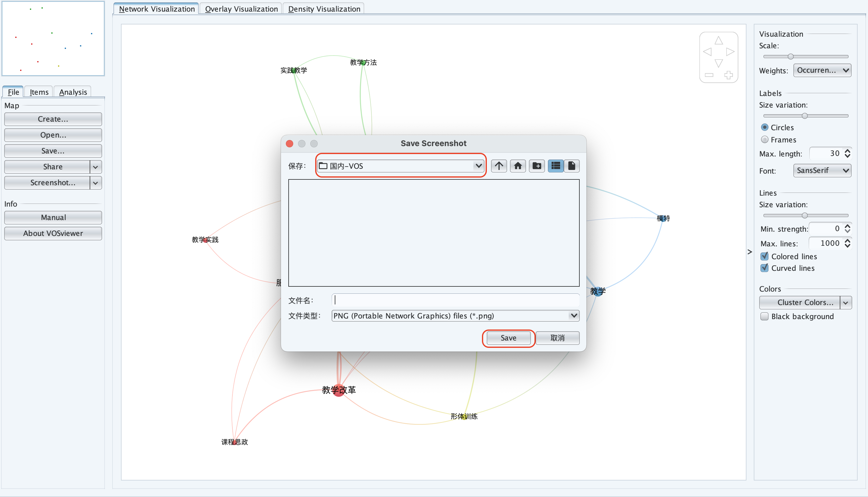
Task: Click the 取消 cancel button
Action: pyautogui.click(x=557, y=338)
